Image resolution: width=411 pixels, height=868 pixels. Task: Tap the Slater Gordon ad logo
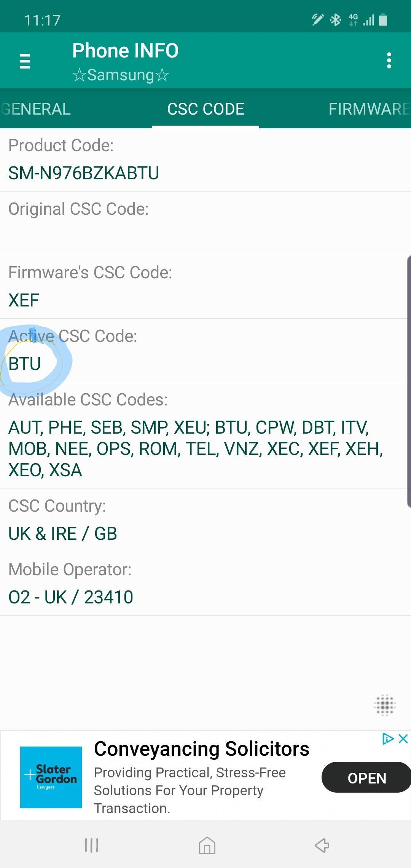tap(51, 777)
